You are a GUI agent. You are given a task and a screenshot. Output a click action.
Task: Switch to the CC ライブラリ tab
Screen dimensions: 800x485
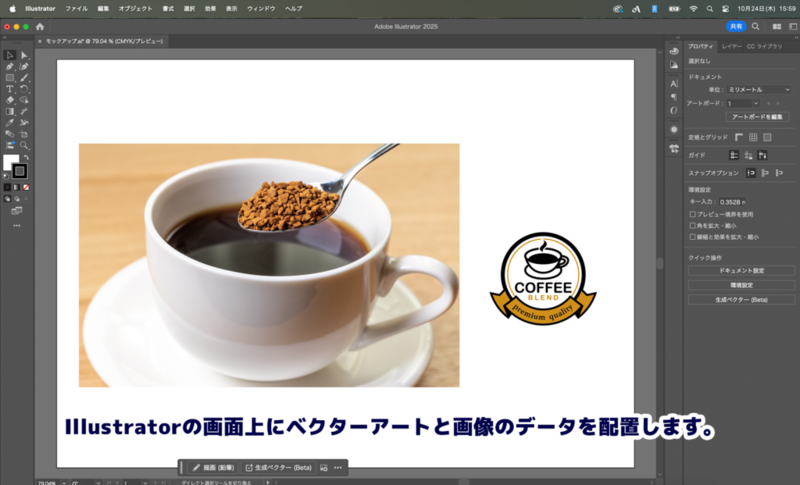point(764,46)
